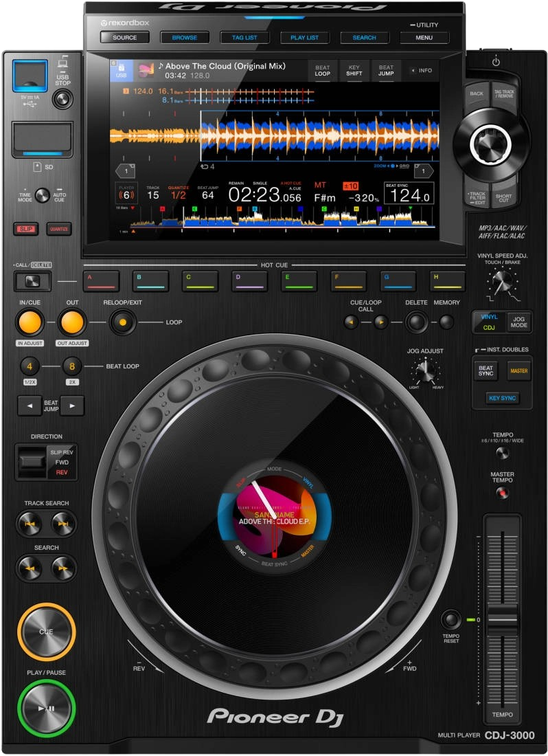548x756 pixels.
Task: Tap the RELOOP/EXIT button
Action: click(x=122, y=322)
